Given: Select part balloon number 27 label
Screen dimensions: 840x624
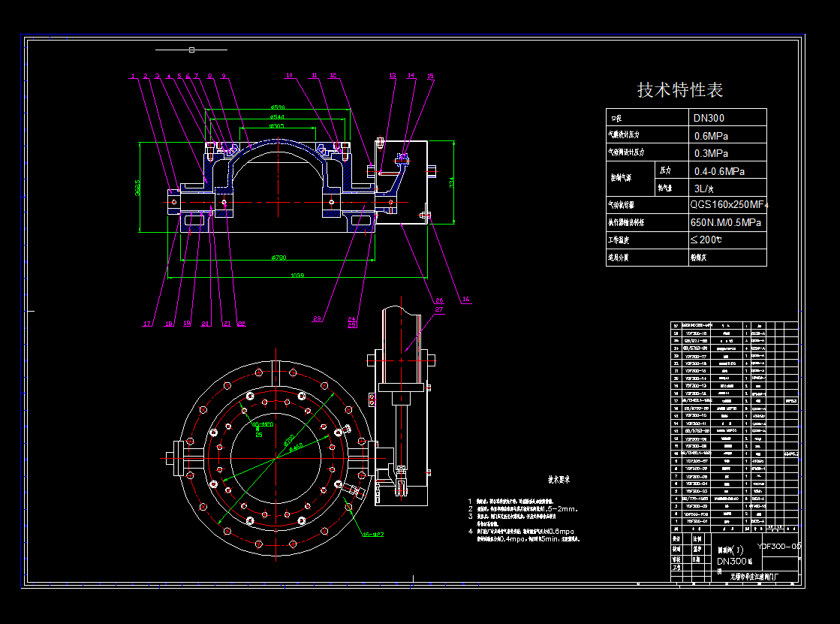Looking at the screenshot, I should tap(439, 309).
